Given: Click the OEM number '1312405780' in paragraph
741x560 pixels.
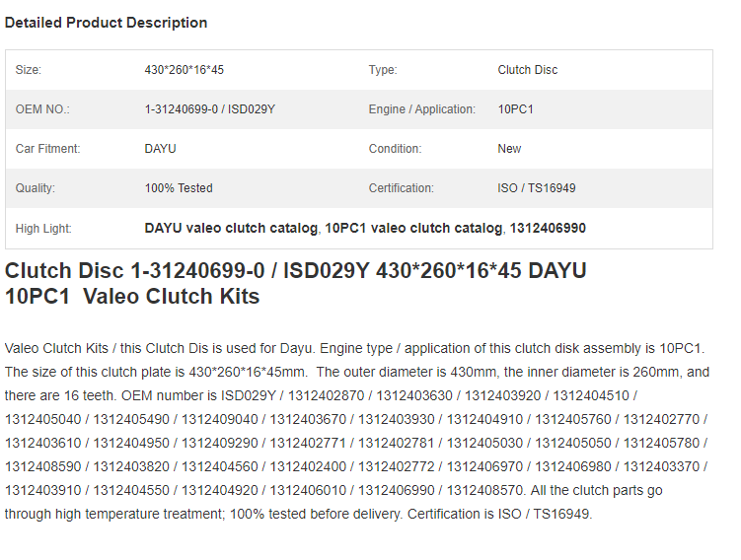Looking at the screenshot, I should 661,443.
